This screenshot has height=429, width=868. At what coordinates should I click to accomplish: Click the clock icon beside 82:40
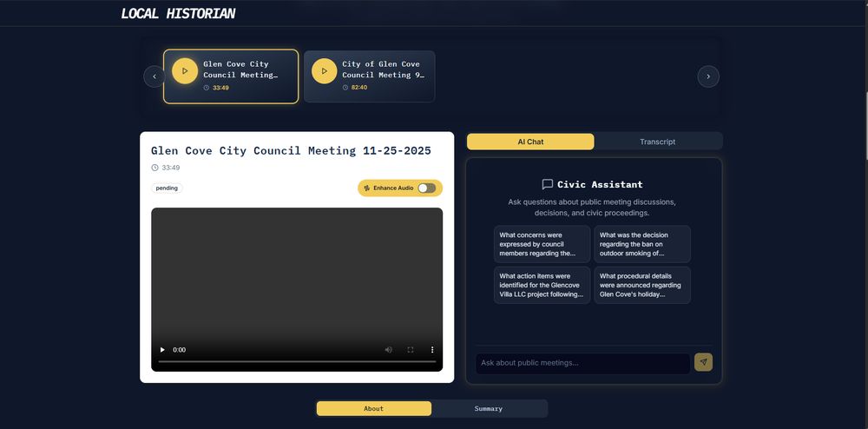pyautogui.click(x=345, y=88)
